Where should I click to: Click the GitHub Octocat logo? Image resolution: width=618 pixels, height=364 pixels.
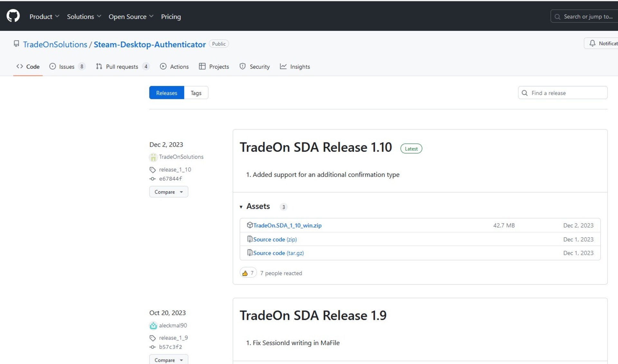click(x=13, y=16)
